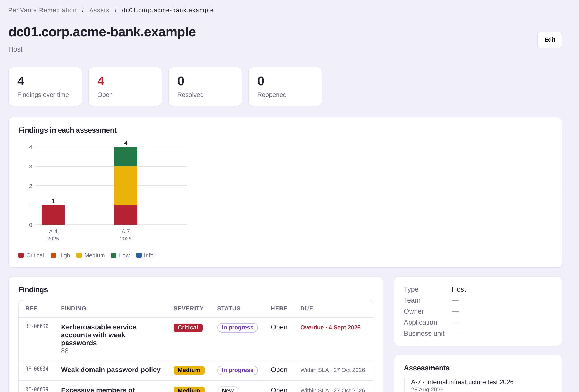Toggle the Info legend swatch

pyautogui.click(x=139, y=255)
